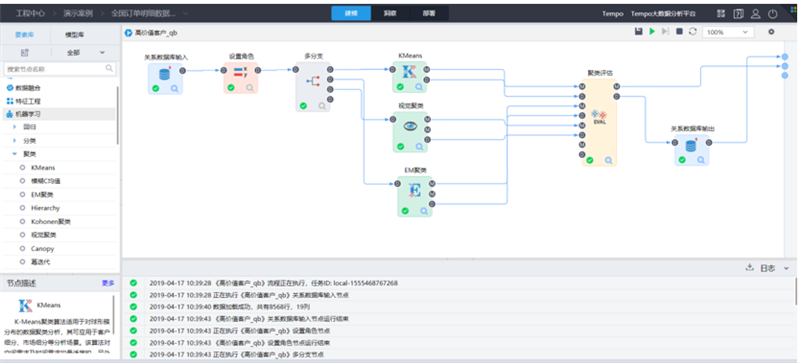Viewport: 800px width, 363px height.
Task: Run the workflow with the green play button
Action: (652, 32)
